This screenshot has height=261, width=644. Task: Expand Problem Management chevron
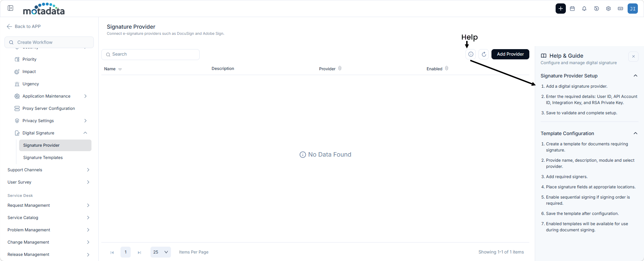point(88,230)
